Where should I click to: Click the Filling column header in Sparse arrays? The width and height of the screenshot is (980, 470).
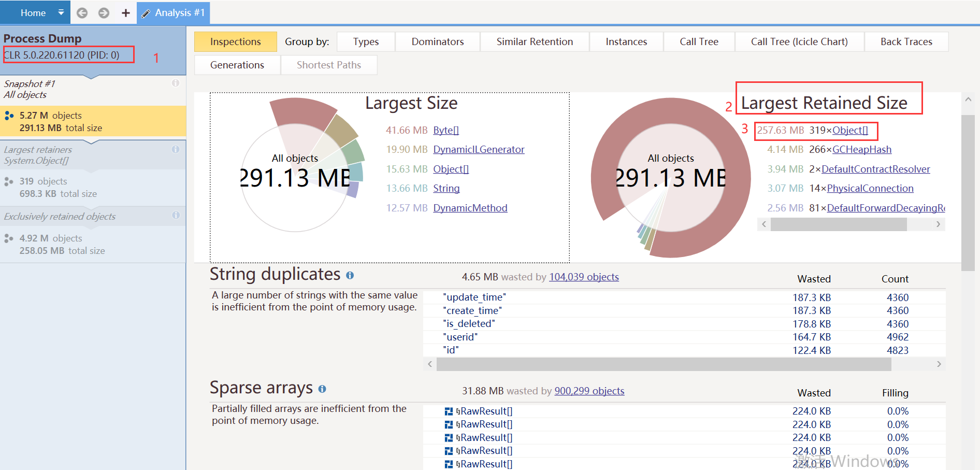pos(895,393)
